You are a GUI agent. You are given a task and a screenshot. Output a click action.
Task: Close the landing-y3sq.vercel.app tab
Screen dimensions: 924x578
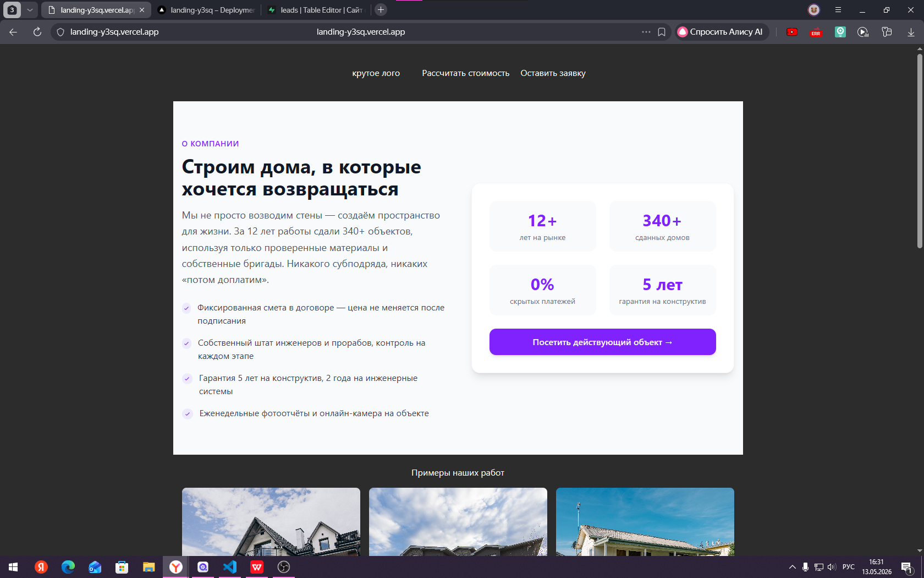coord(142,10)
